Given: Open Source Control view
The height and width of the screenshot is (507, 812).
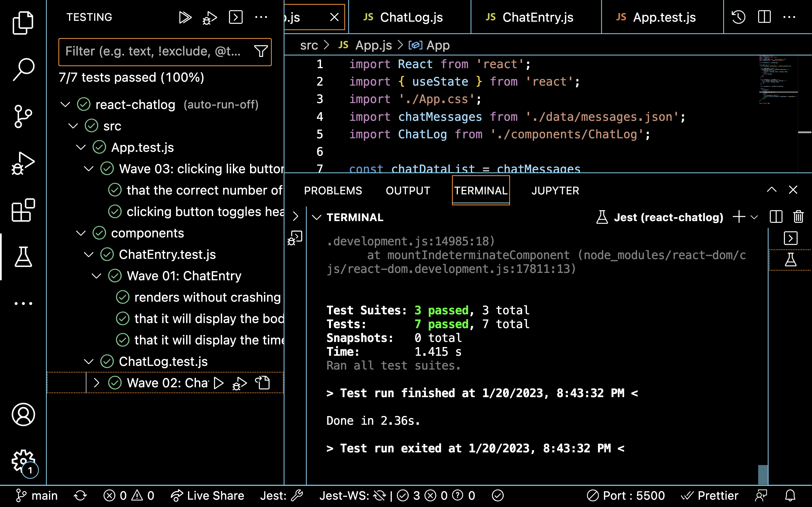Looking at the screenshot, I should click(x=23, y=116).
